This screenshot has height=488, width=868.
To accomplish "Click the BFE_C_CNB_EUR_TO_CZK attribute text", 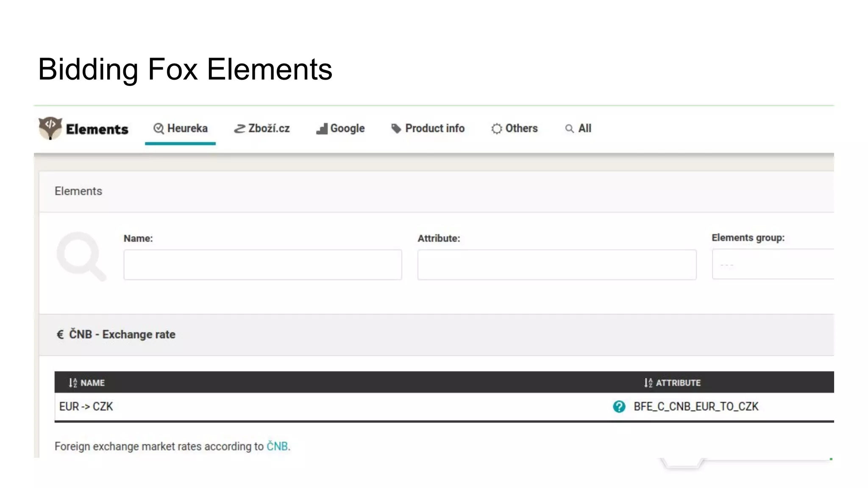I will (696, 407).
